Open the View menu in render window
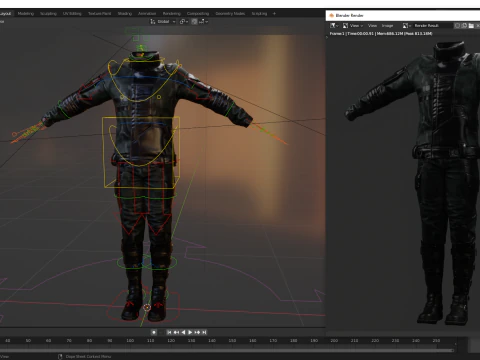 click(x=372, y=26)
